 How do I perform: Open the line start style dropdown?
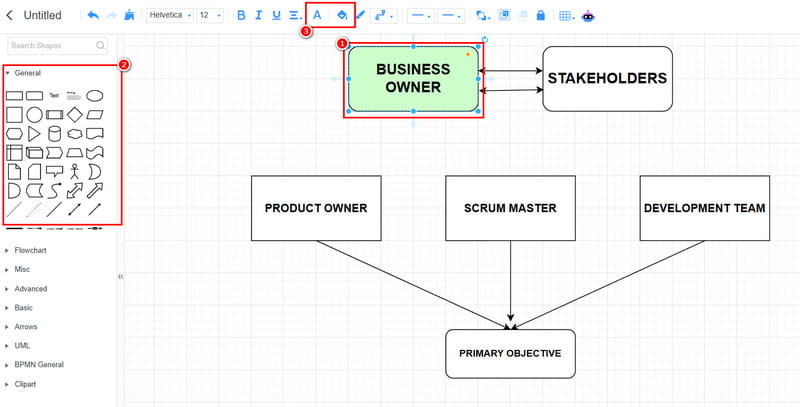(x=421, y=16)
